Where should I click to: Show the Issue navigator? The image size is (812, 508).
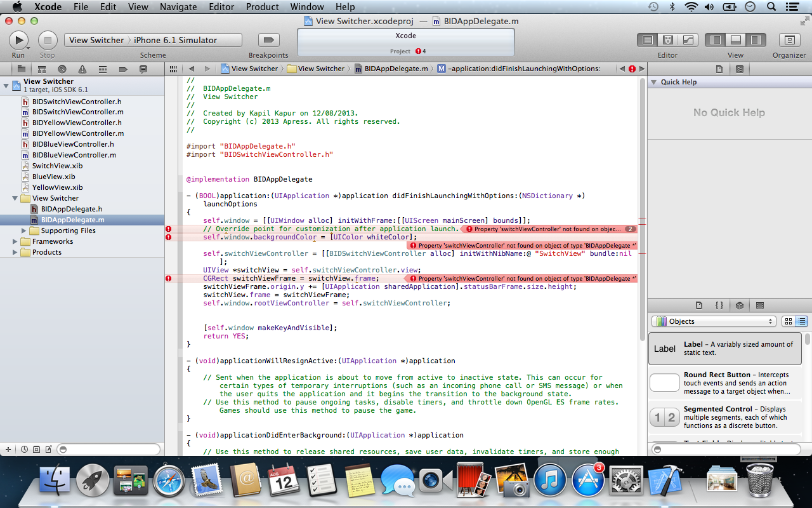82,69
